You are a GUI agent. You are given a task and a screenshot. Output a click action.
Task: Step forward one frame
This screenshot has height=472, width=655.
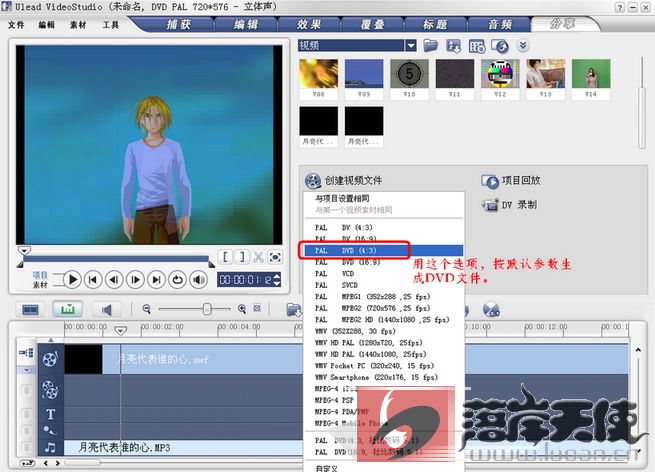[135, 279]
